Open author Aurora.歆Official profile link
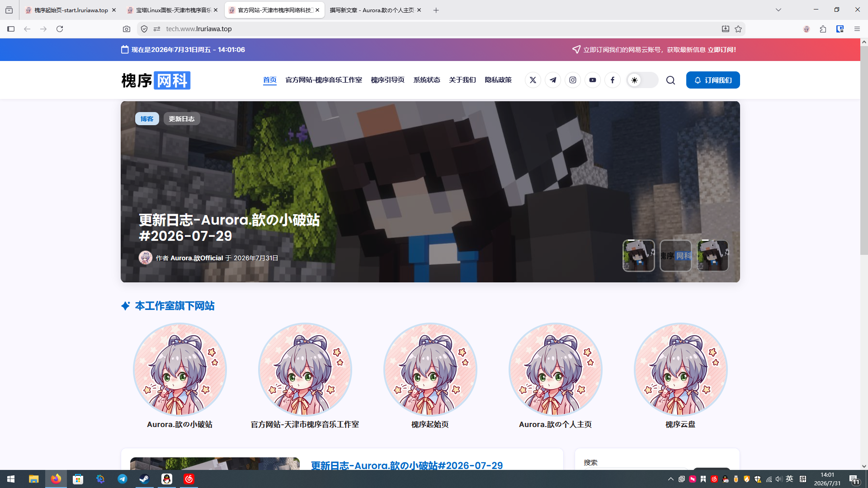 [197, 258]
